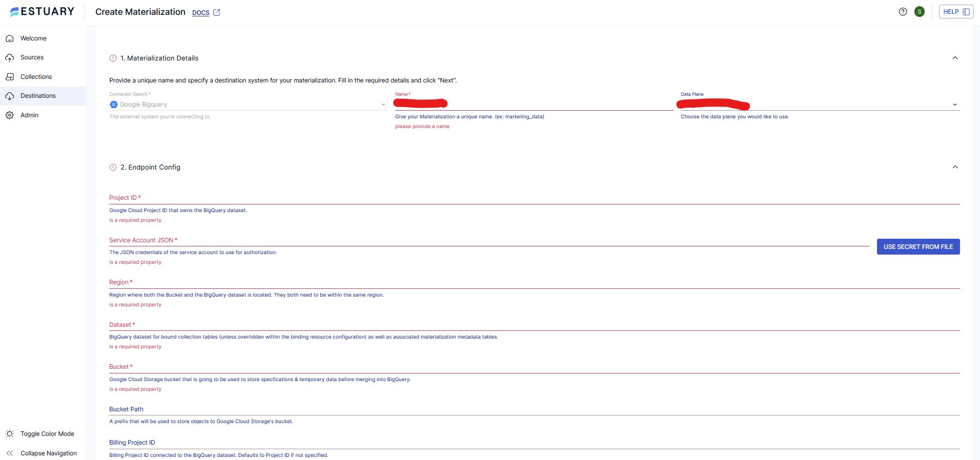The height and width of the screenshot is (460, 980).
Task: Open Collections in the sidebar
Action: (x=43, y=77)
